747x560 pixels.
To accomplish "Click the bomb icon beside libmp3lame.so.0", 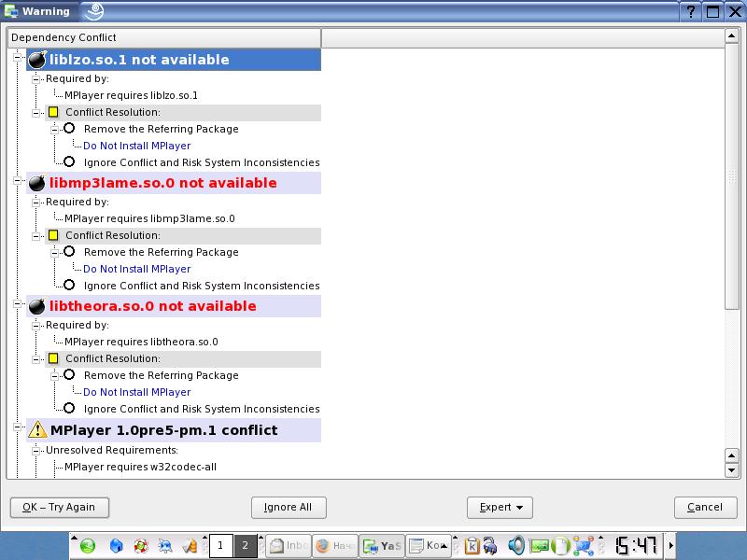I will coord(37,183).
